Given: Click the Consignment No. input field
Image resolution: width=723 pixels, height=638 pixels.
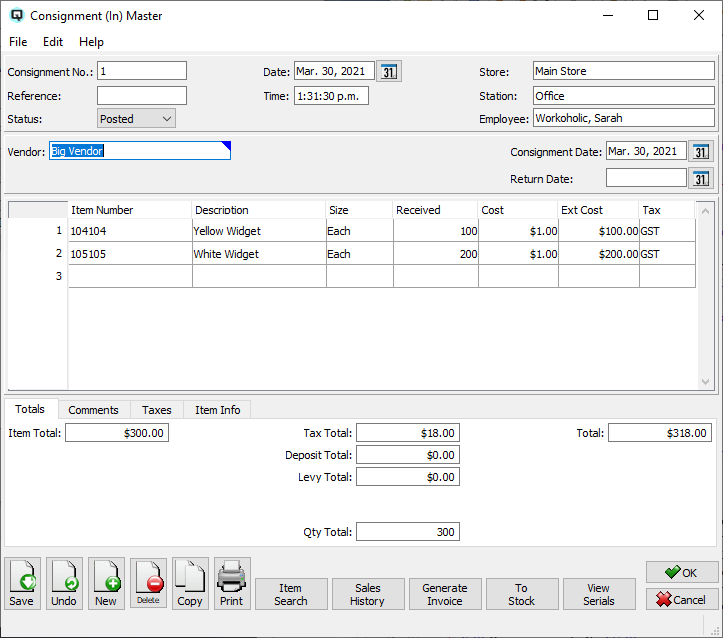Looking at the screenshot, I should coord(142,71).
